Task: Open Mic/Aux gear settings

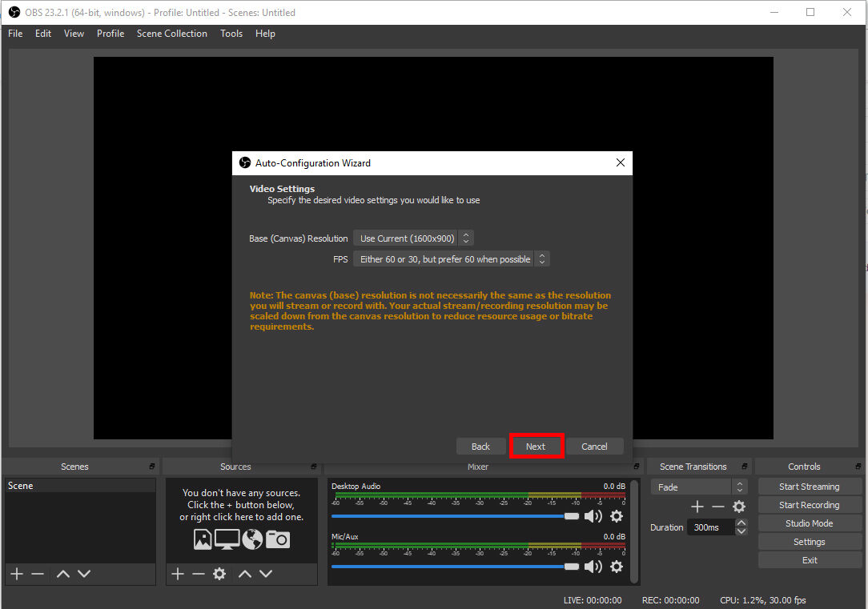Action: point(617,567)
